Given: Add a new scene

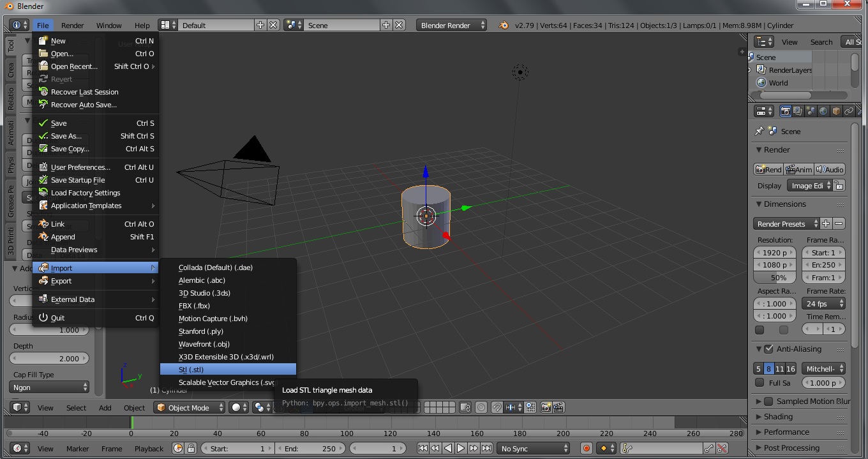Looking at the screenshot, I should click(x=386, y=25).
